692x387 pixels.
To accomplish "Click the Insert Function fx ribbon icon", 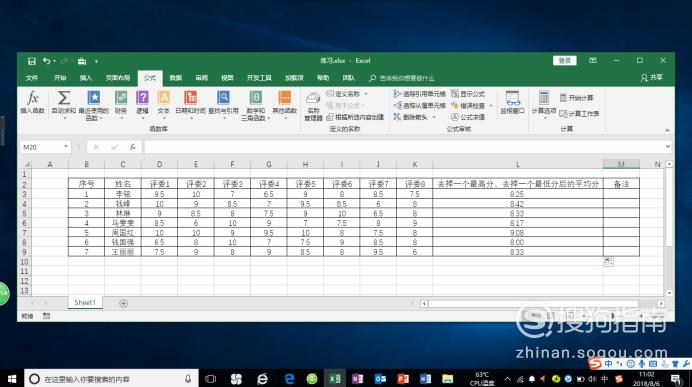I will [x=32, y=102].
